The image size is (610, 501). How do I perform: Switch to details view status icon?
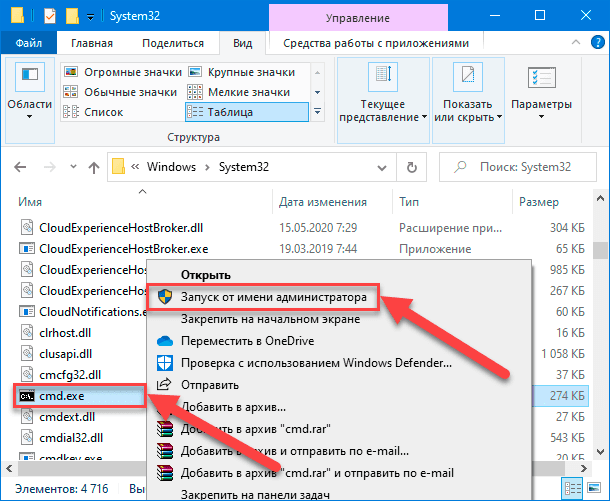[x=573, y=488]
